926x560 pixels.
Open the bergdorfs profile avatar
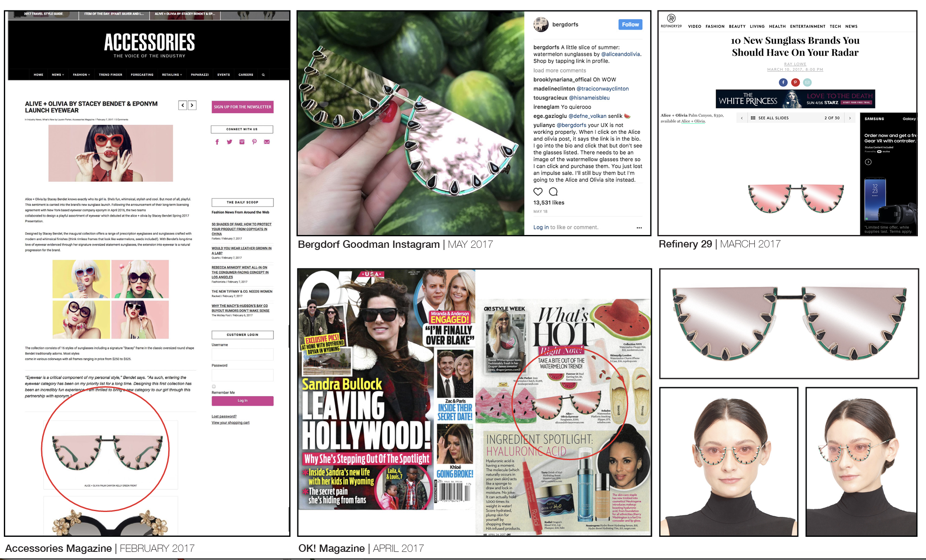click(x=541, y=24)
